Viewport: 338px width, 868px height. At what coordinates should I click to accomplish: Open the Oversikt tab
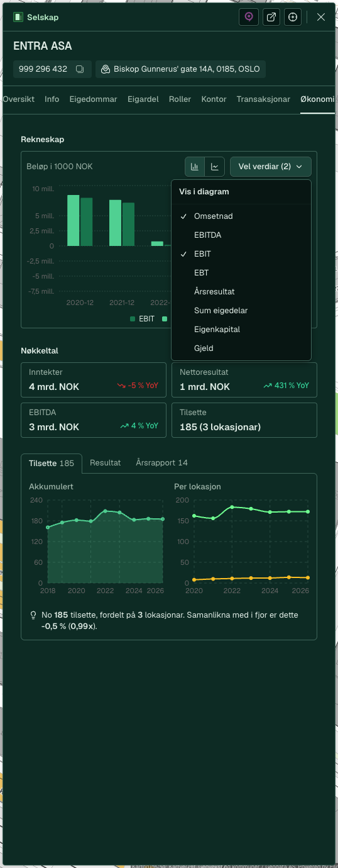point(18,99)
